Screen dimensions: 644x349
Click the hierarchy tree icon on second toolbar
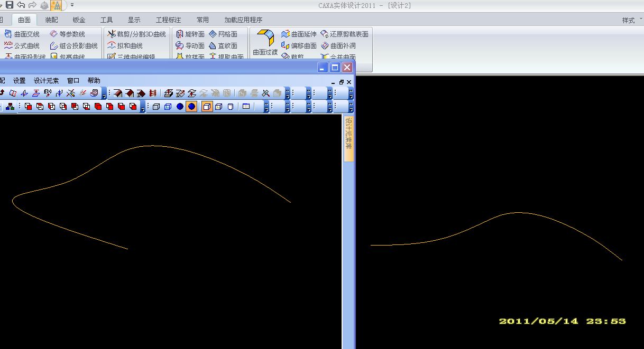pos(10,107)
